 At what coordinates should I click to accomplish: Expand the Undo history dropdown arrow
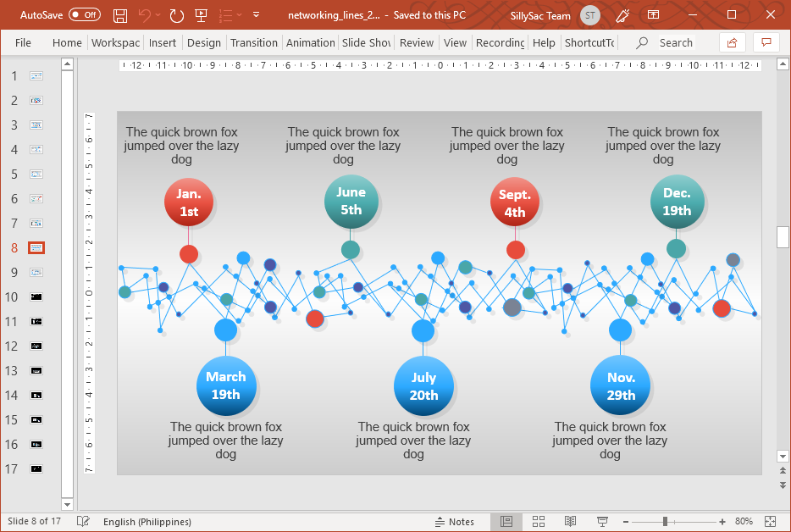[158, 15]
